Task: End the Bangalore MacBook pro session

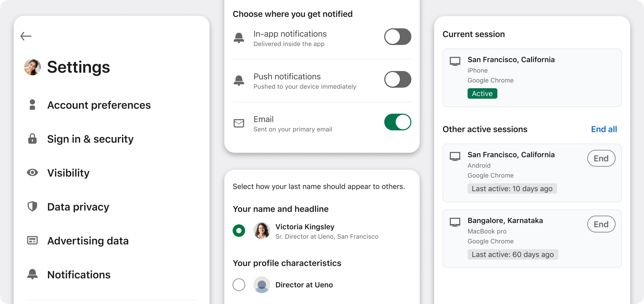Action: (601, 224)
